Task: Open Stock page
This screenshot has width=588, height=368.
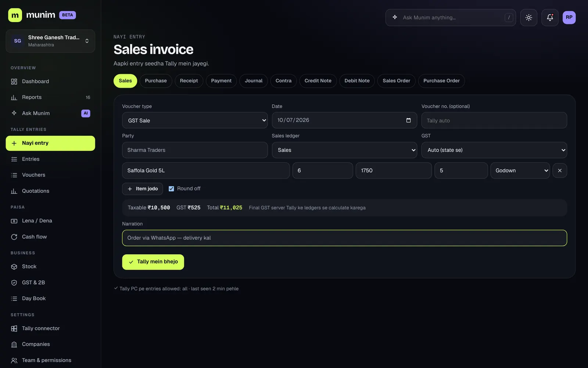Action: pyautogui.click(x=50, y=266)
